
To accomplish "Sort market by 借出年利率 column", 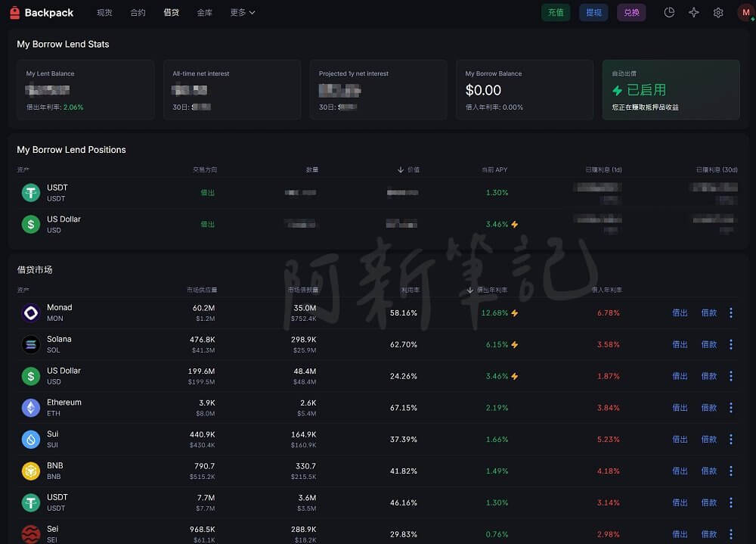I will (487, 290).
